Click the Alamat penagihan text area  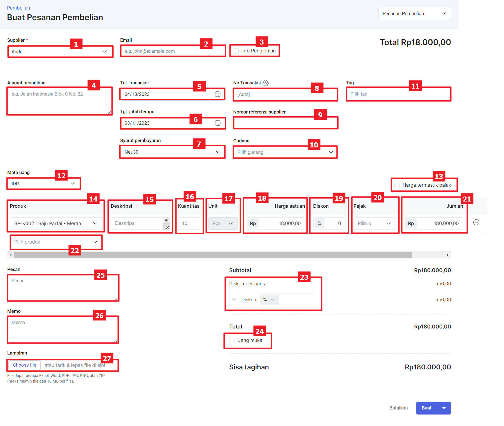pos(59,101)
